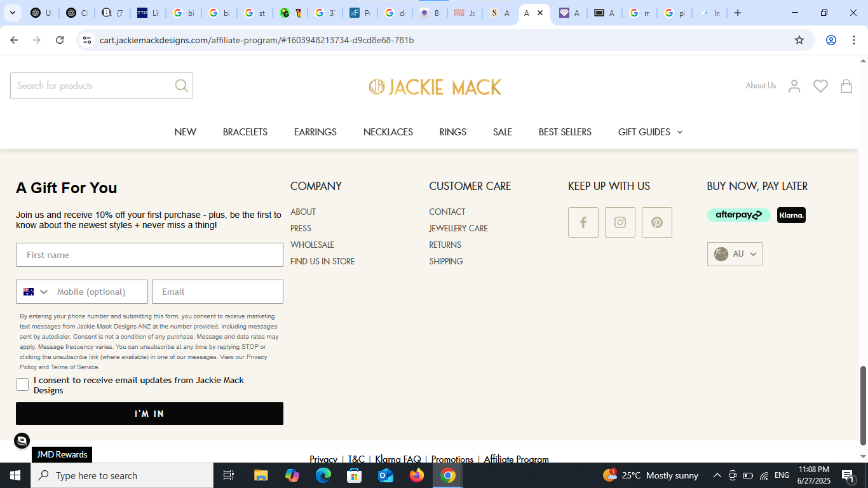The width and height of the screenshot is (868, 488).
Task: Focus the Search for products box
Action: click(102, 86)
